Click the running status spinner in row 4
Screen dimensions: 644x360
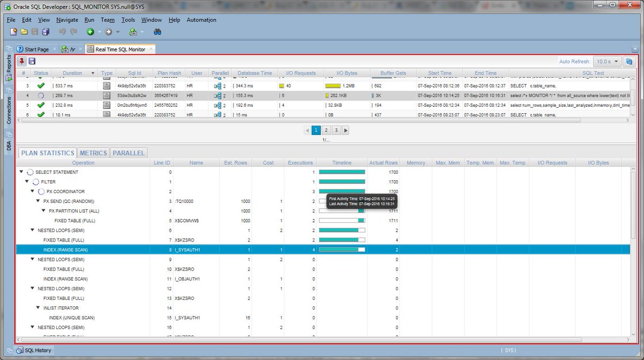point(41,95)
